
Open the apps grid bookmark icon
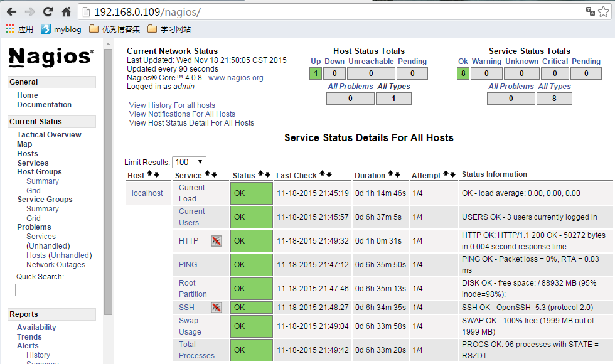point(10,29)
